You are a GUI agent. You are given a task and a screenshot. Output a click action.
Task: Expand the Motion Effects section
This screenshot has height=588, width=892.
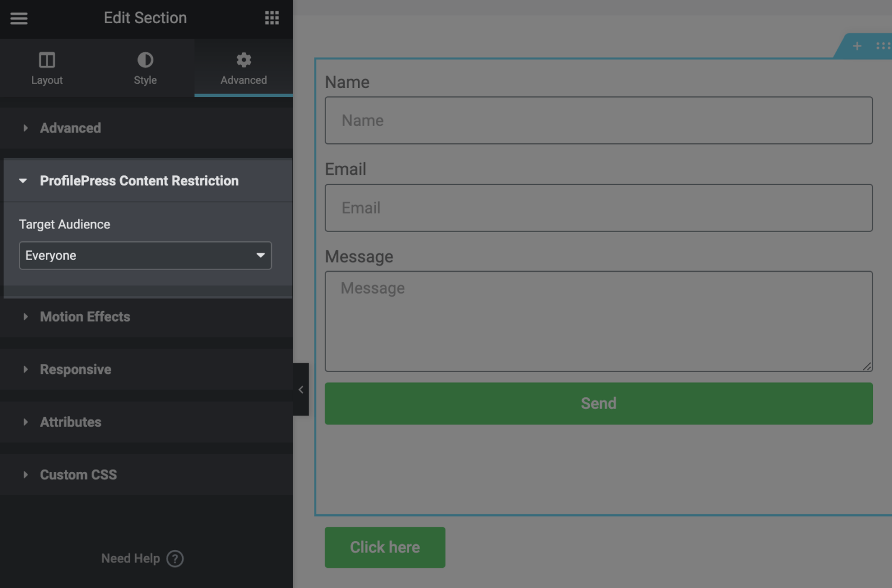click(x=84, y=317)
